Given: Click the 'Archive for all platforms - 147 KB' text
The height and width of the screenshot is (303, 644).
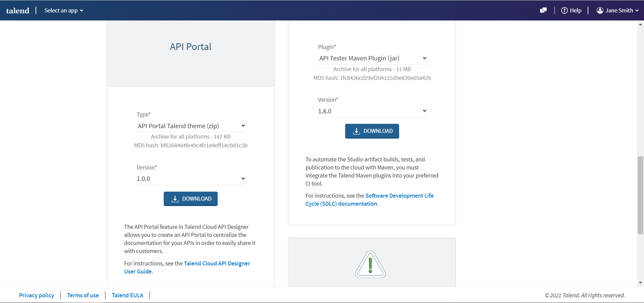Looking at the screenshot, I should pyautogui.click(x=191, y=137).
